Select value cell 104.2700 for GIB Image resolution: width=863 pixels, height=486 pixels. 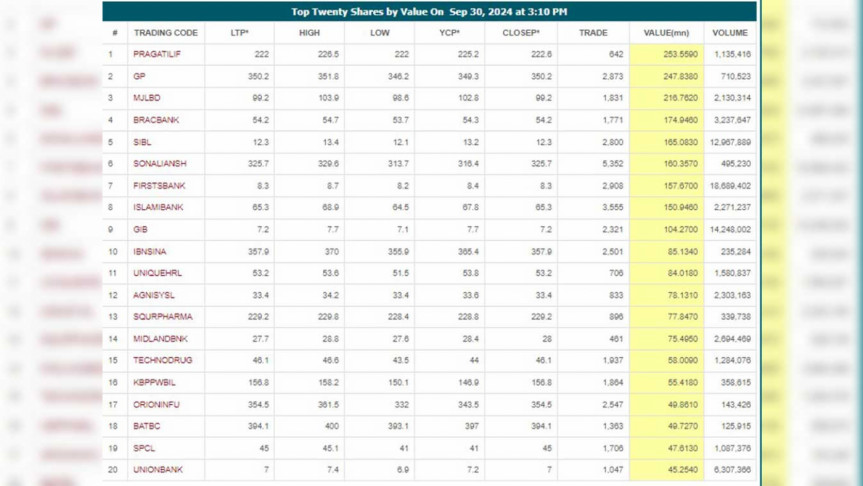(680, 230)
